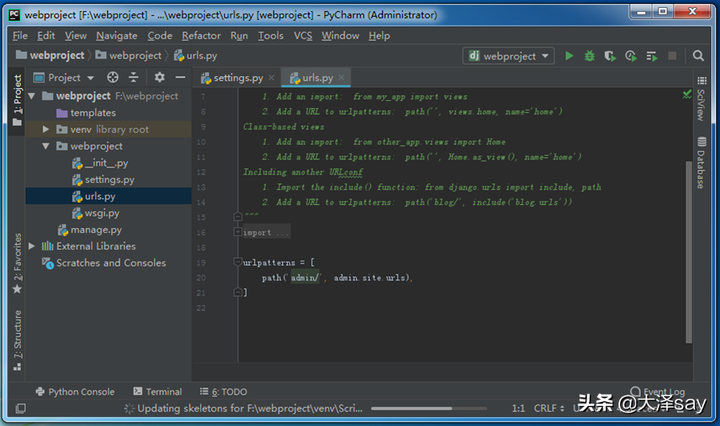The width and height of the screenshot is (720, 426).
Task: Click the 1:1 cursor position indicator
Action: click(518, 408)
